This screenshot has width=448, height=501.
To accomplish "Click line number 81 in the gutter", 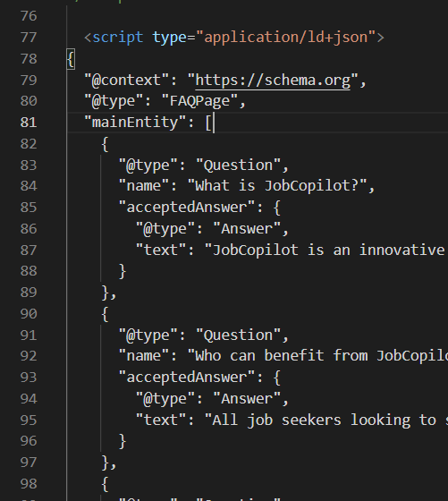I will (x=29, y=123).
